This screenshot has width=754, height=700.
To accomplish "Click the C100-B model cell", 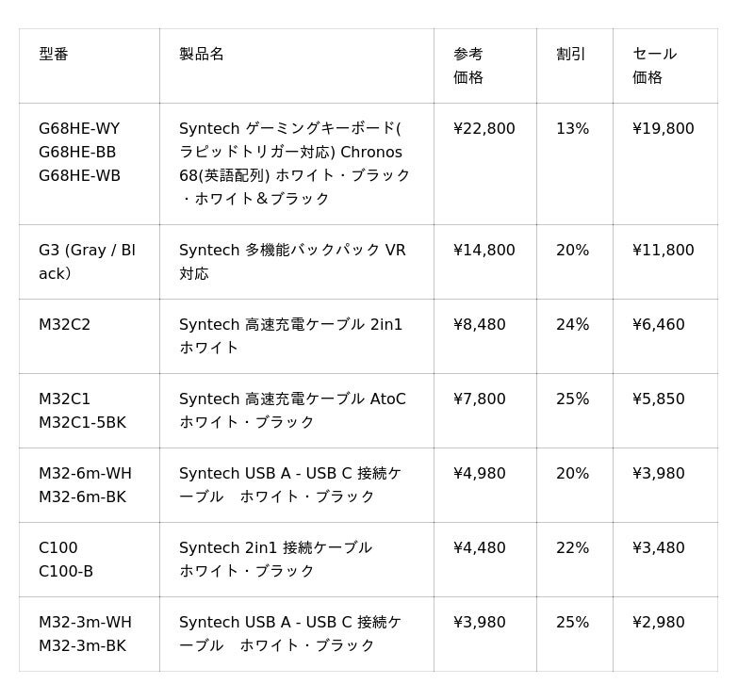I will click(66, 572).
